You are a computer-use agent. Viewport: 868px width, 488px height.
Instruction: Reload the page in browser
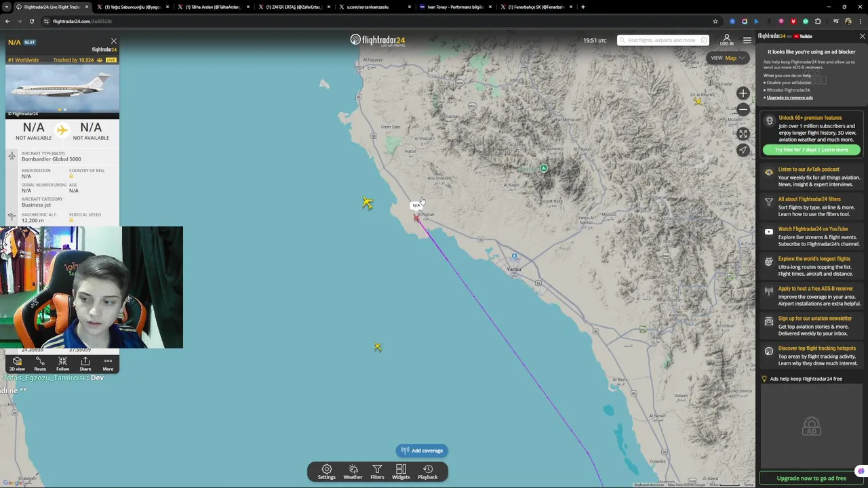[31, 21]
